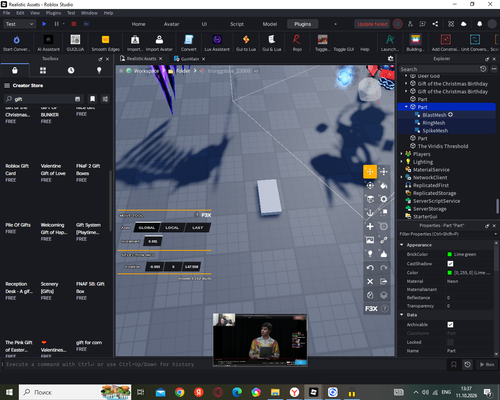Image resolution: width=500 pixels, height=400 pixels.
Task: Switch to the Script ribbon tab
Action: coord(237,24)
